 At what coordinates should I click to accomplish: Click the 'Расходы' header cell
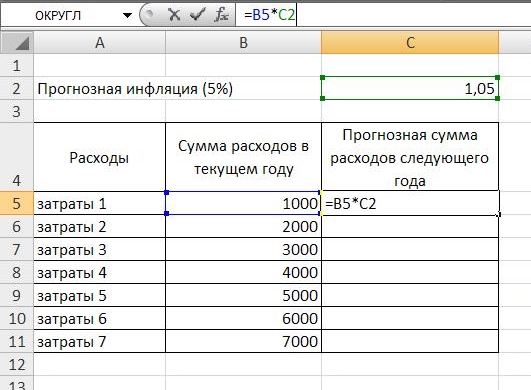point(100,157)
